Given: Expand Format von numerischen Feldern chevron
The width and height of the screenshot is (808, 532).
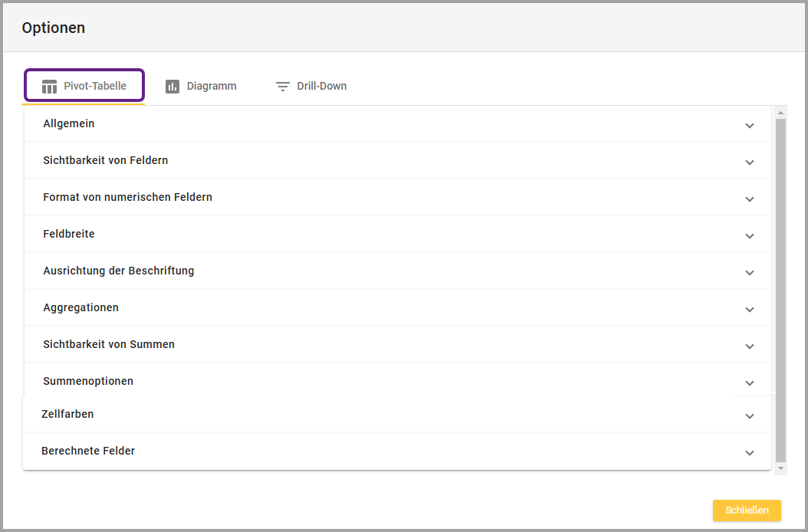Looking at the screenshot, I should [x=749, y=199].
